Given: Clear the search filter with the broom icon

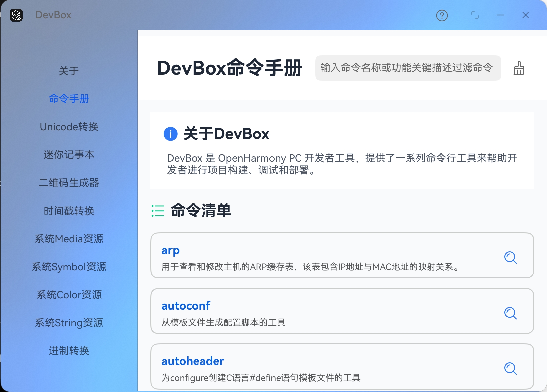Looking at the screenshot, I should 519,68.
